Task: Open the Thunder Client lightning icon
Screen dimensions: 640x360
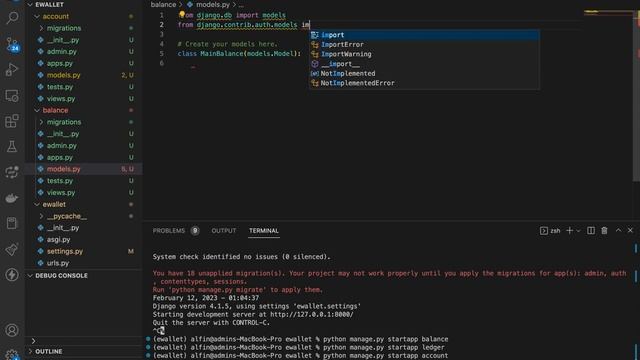Action: pos(12,274)
